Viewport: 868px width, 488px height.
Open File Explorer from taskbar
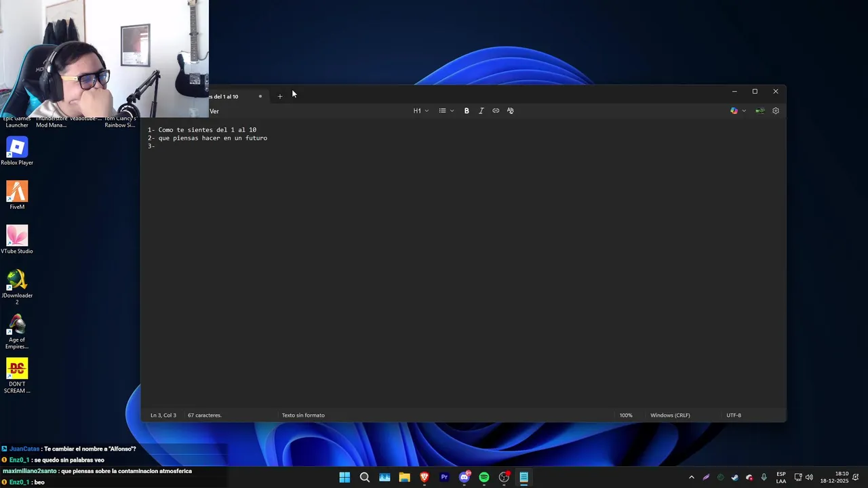pyautogui.click(x=404, y=477)
